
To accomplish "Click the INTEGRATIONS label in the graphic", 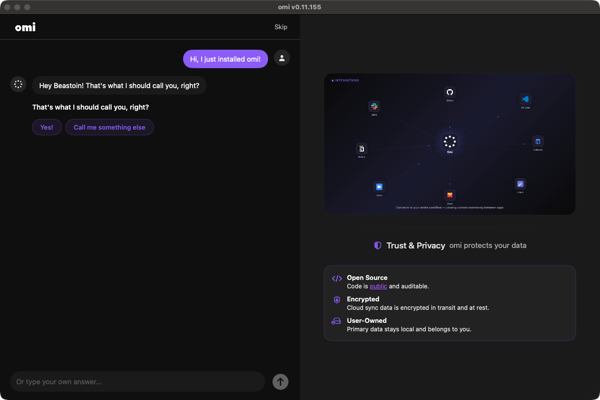I will point(346,80).
